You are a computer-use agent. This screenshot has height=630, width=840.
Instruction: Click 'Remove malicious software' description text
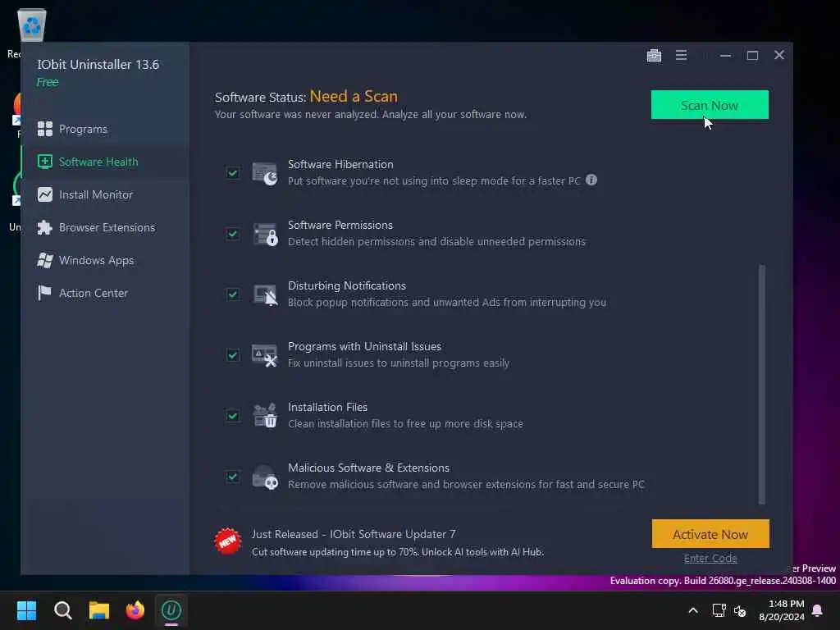click(x=466, y=484)
